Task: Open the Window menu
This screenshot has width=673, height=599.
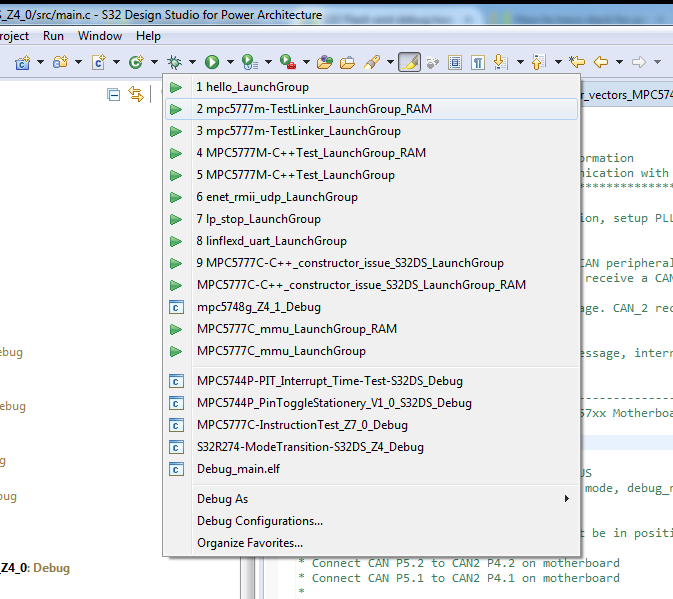Action: [x=100, y=36]
